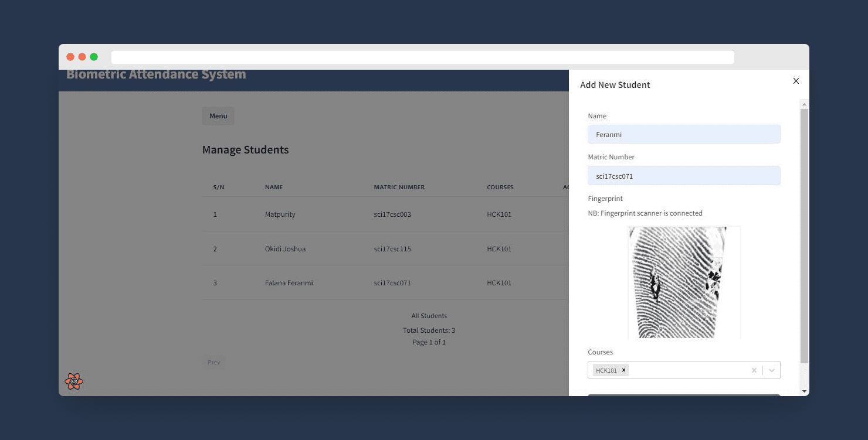Expand the Courses dropdown chevron
Screen dimensions: 868x440
pos(772,370)
